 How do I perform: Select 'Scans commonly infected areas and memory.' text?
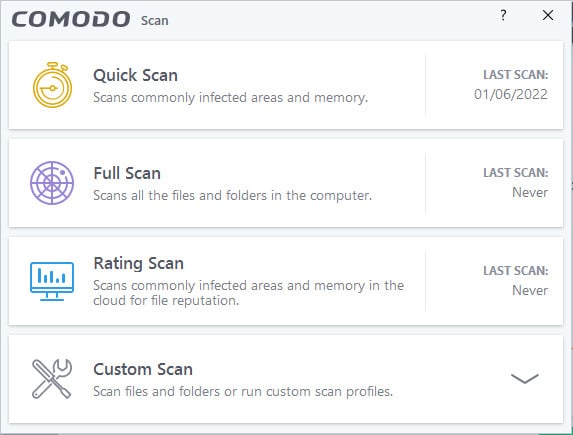click(x=230, y=98)
